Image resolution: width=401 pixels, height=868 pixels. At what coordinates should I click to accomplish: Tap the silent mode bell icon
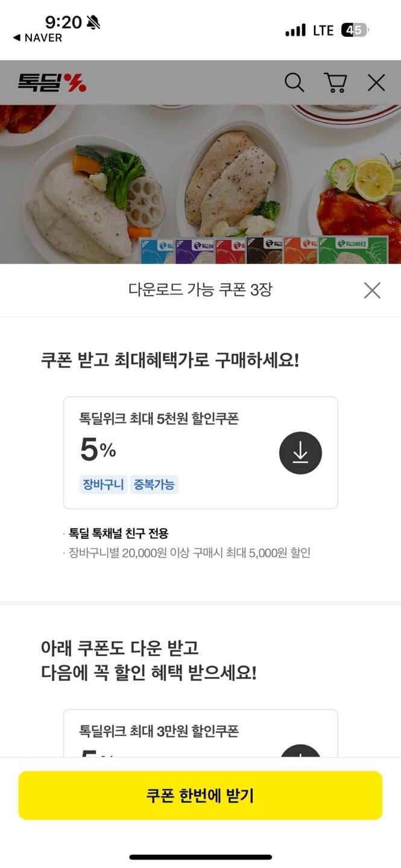[x=93, y=23]
